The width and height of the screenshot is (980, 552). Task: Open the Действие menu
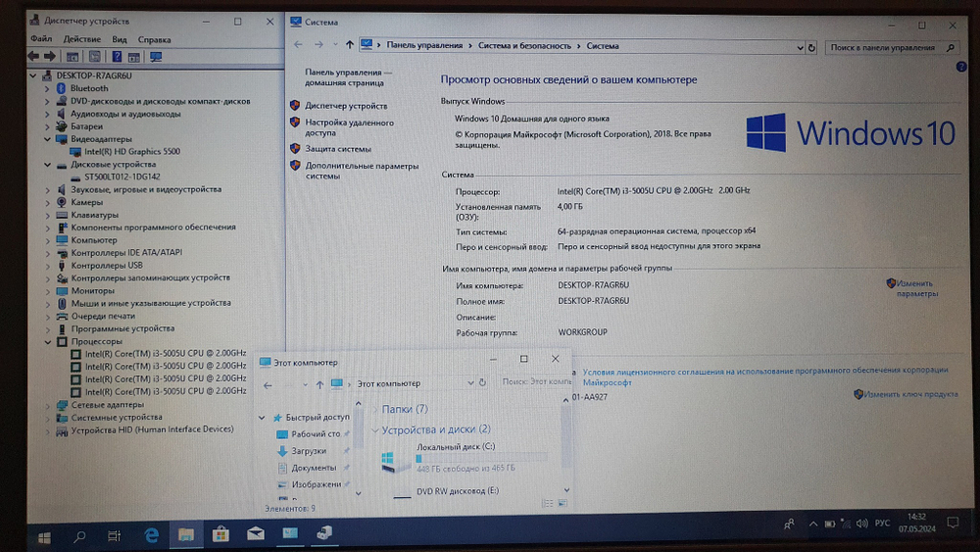click(81, 39)
